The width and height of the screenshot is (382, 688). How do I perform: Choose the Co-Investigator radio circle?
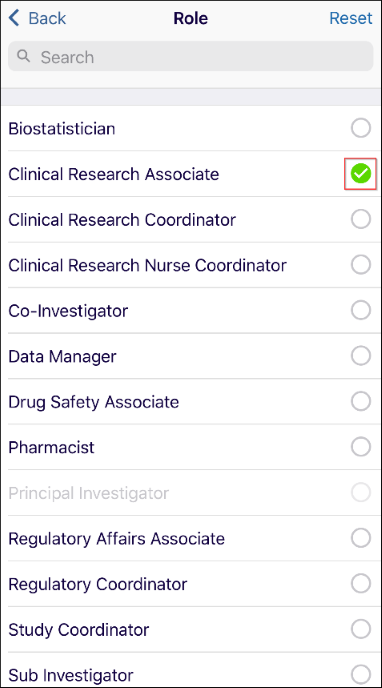coord(361,311)
